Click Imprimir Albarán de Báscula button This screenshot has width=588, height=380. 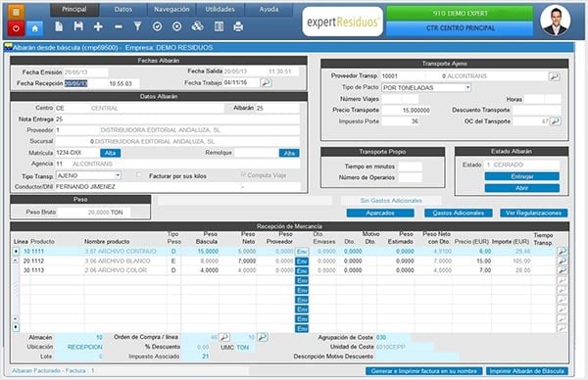[x=527, y=371]
